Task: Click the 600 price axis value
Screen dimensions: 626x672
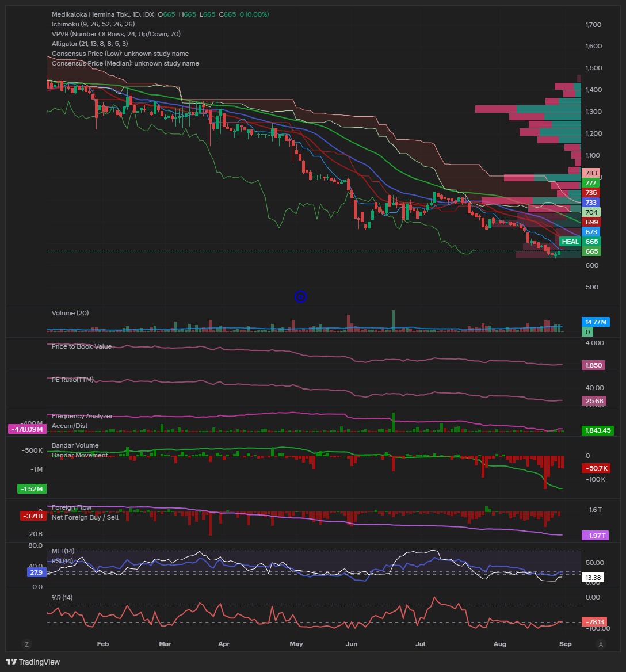Action: point(591,265)
